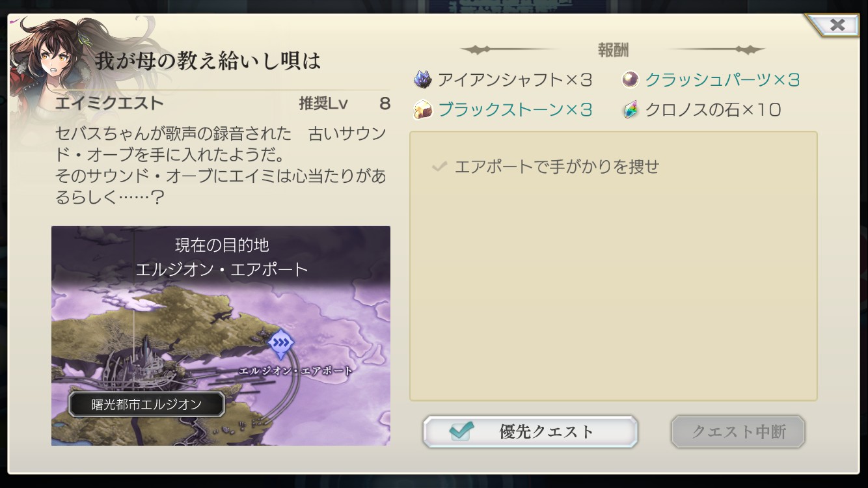Image resolution: width=868 pixels, height=488 pixels.
Task: Toggle the 優先クエスト checkbox
Action: pyautogui.click(x=461, y=430)
